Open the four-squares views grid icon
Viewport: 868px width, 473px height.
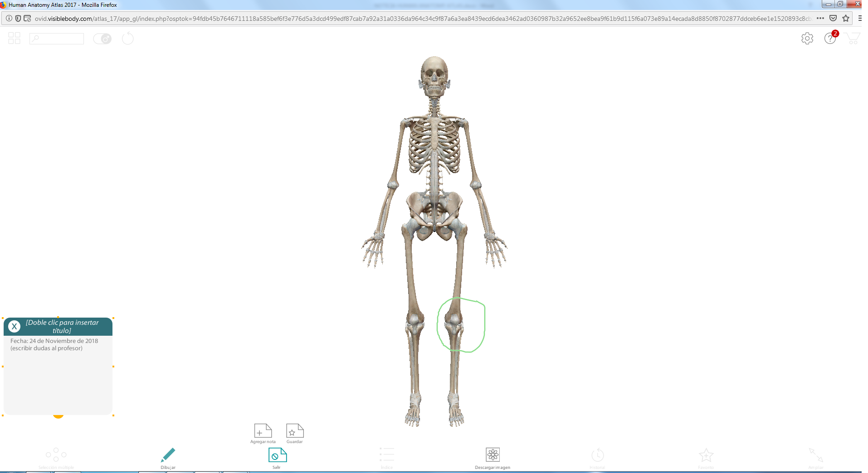[15, 39]
